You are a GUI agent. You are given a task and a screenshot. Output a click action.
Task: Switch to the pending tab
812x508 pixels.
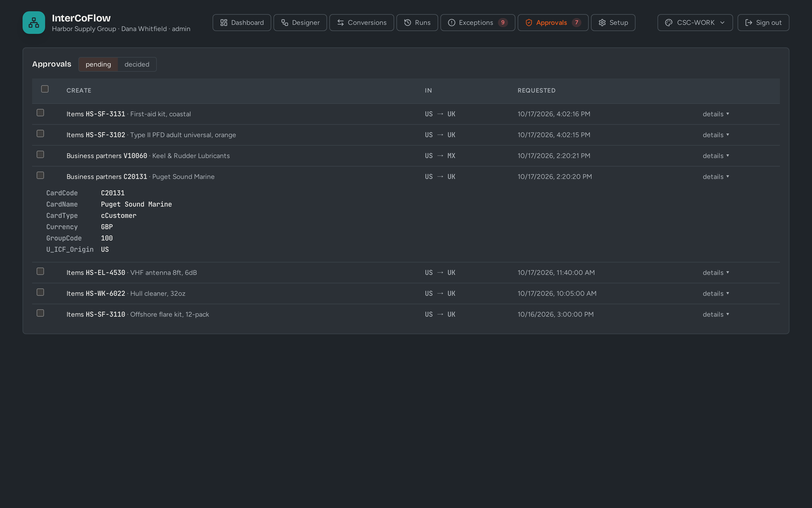point(98,64)
